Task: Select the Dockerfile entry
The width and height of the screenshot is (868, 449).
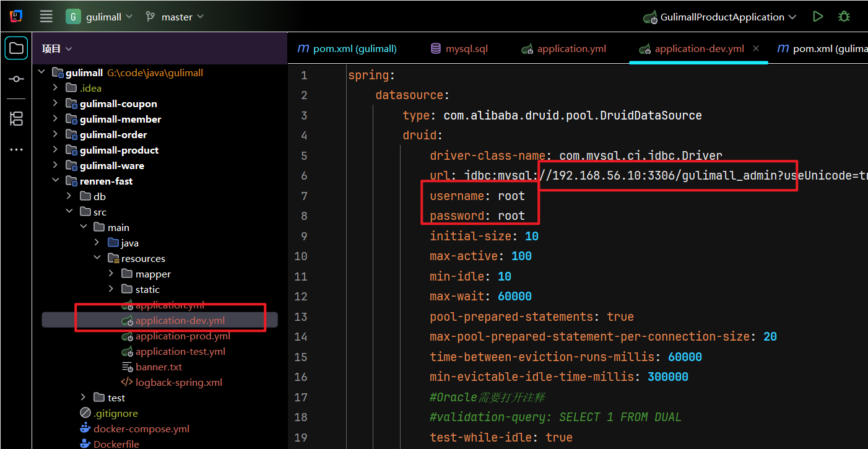Action: pos(110,443)
